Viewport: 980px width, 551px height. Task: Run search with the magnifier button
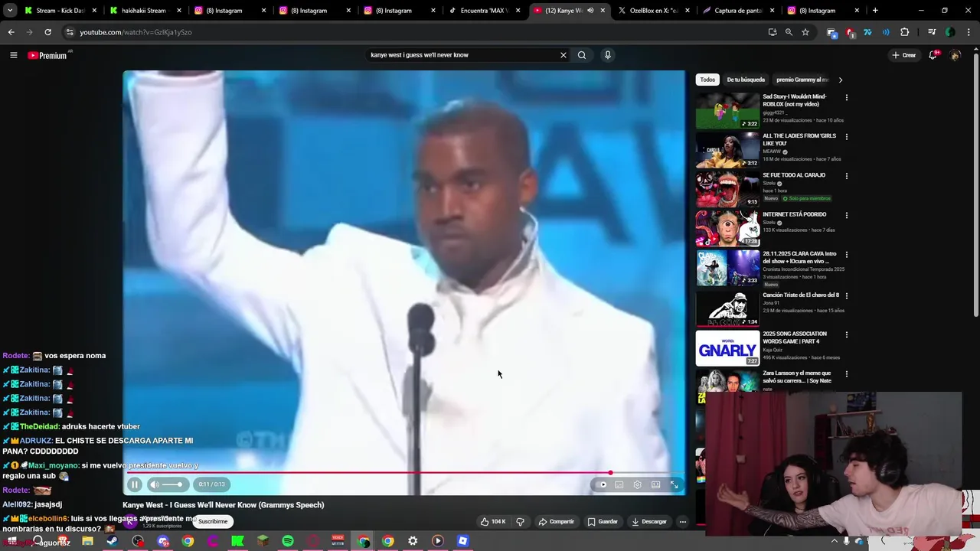pyautogui.click(x=582, y=55)
